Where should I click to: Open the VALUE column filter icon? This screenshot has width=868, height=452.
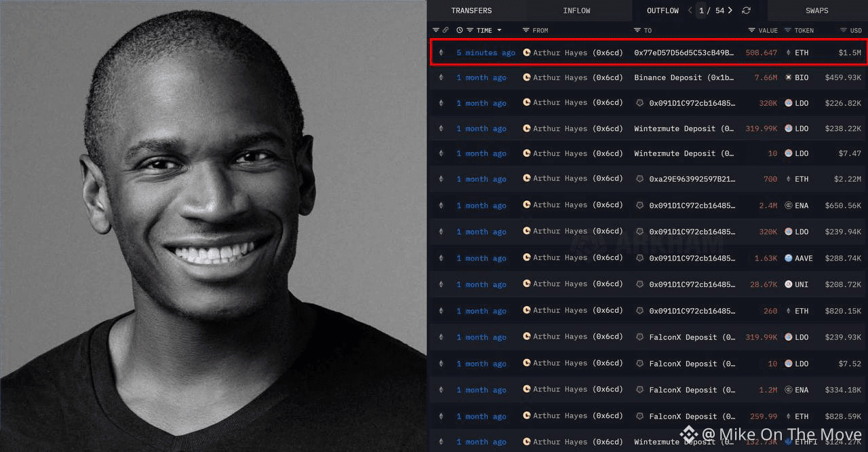click(752, 30)
